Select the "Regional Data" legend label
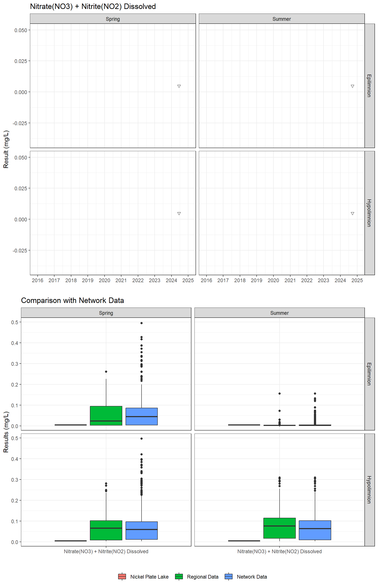Viewport: 378px width, 588px height. tap(203, 577)
